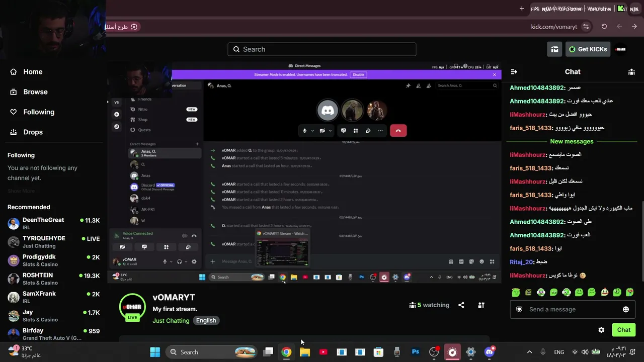Reload the browser page
Viewport: 644px width, 362px height.
pyautogui.click(x=604, y=27)
